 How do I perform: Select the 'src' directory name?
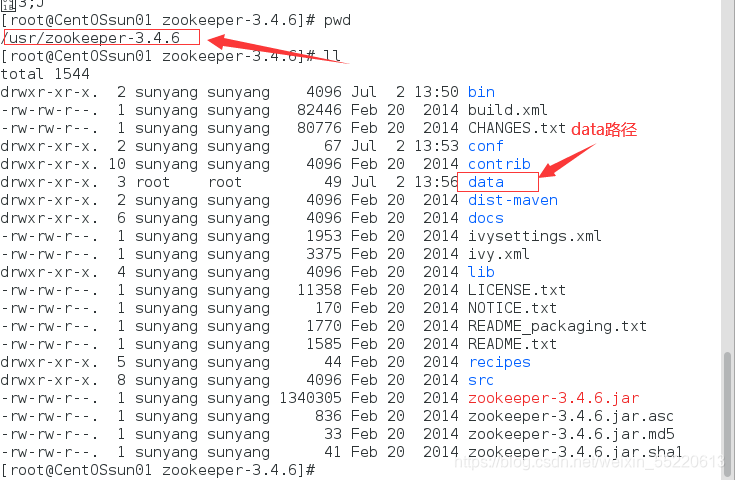tap(481, 381)
